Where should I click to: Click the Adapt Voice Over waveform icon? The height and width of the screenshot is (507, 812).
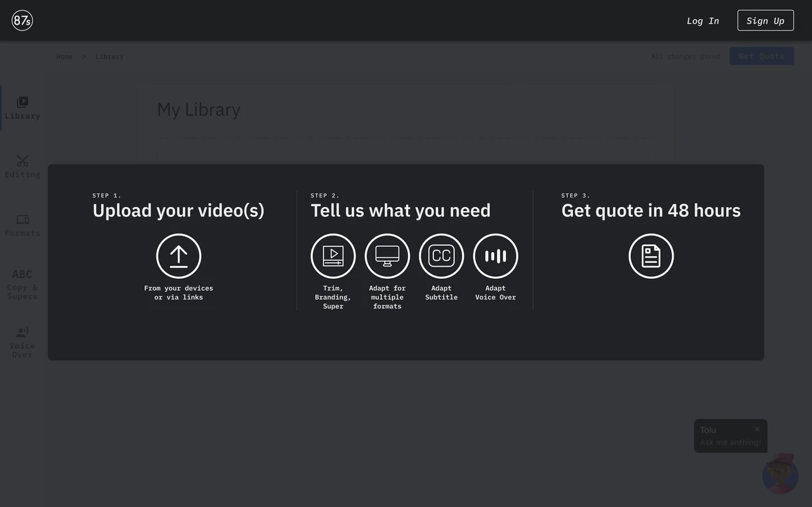[495, 256]
